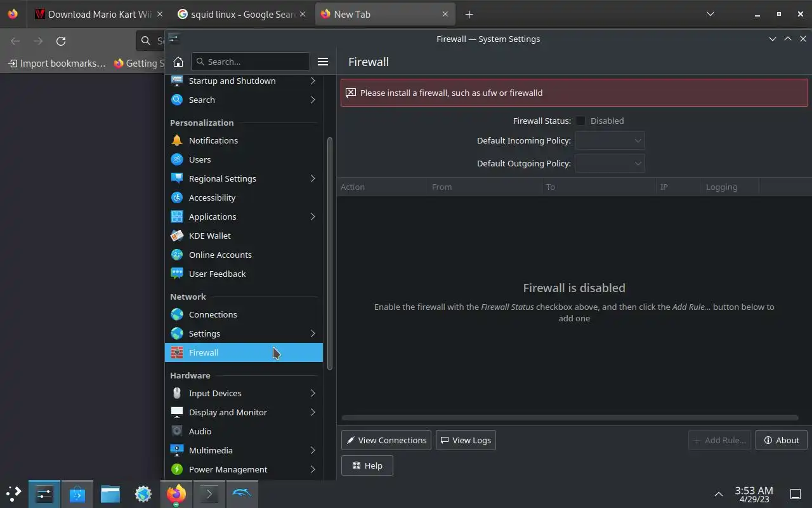
Task: Click the Online Accounts icon
Action: click(x=177, y=255)
